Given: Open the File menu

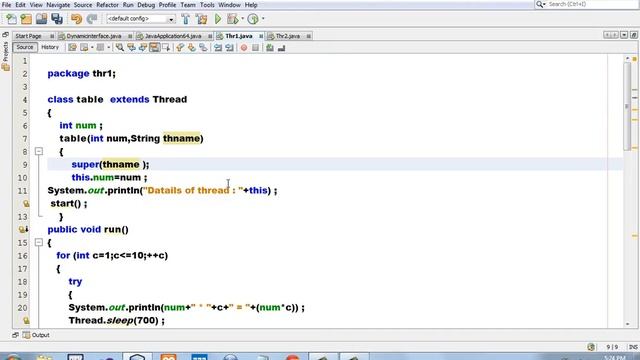Looking at the screenshot, I should (x=7, y=5).
